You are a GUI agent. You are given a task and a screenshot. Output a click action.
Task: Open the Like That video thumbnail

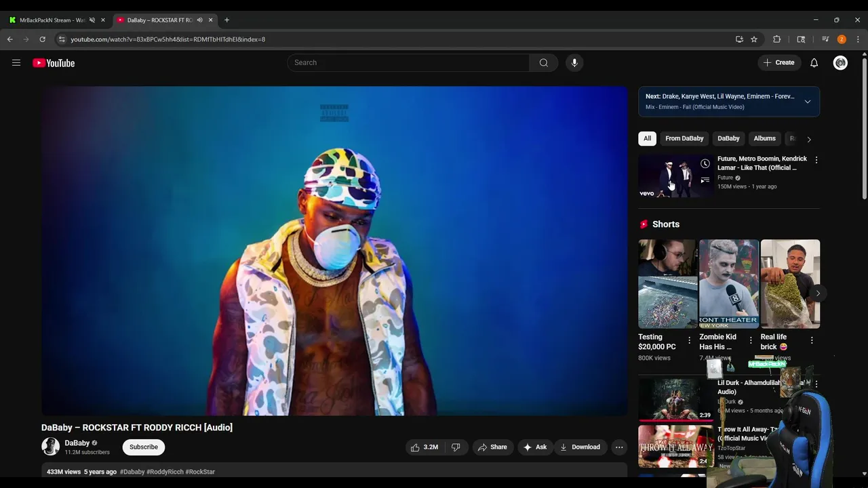(675, 176)
